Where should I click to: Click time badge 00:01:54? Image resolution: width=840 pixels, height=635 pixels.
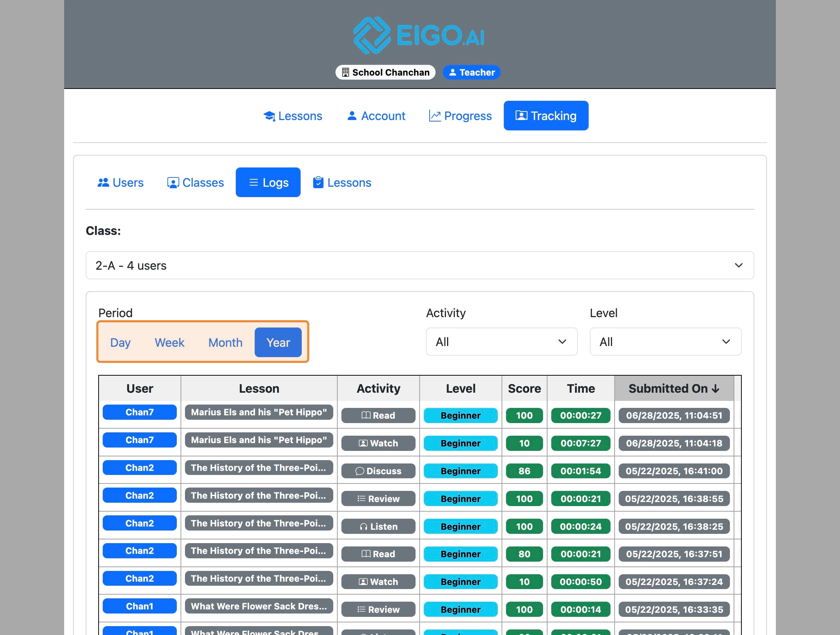pos(581,471)
